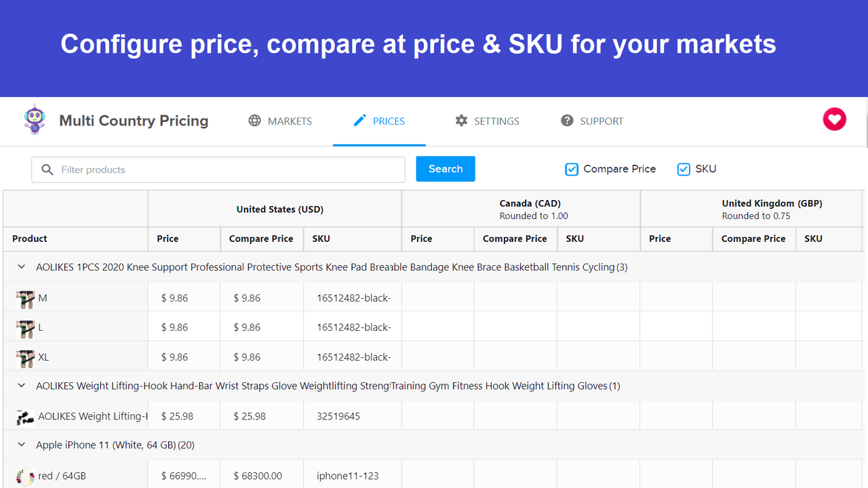The image size is (868, 488).
Task: Enable the Compare Price checkbox
Action: (572, 169)
